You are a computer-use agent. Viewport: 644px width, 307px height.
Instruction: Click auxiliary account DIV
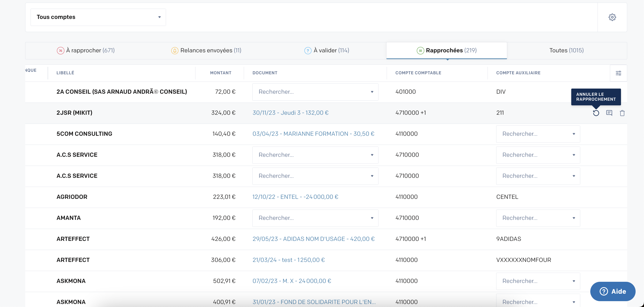pos(501,92)
